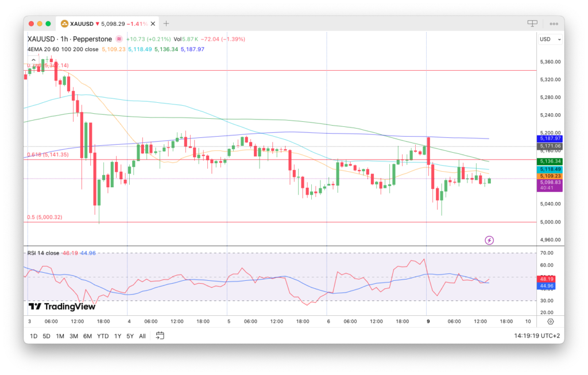Click the purple lightning instant-trading icon on chart
The height and width of the screenshot is (375, 588).
click(489, 239)
